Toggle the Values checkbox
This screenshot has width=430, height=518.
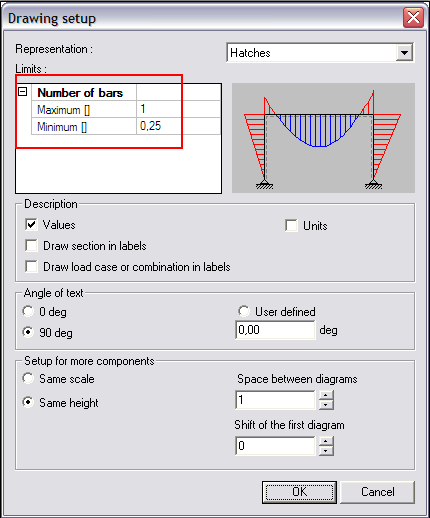pos(31,224)
